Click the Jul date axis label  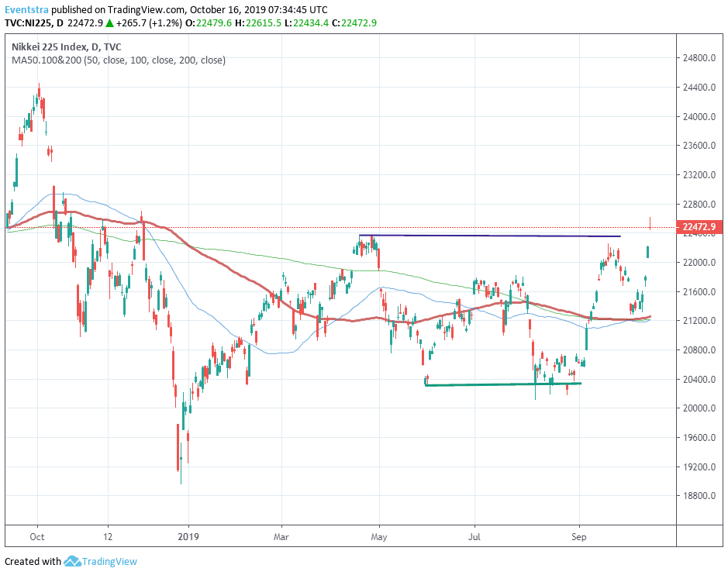coord(474,537)
